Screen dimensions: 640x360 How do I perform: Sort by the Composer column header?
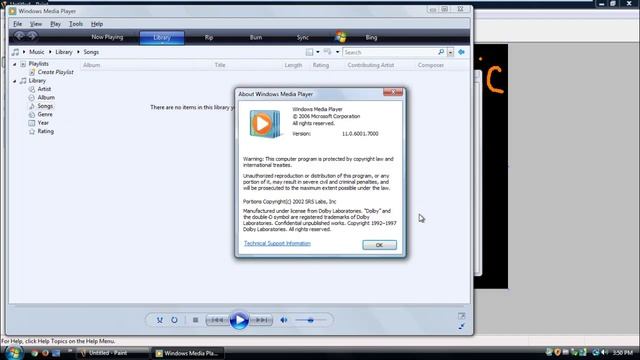point(431,65)
